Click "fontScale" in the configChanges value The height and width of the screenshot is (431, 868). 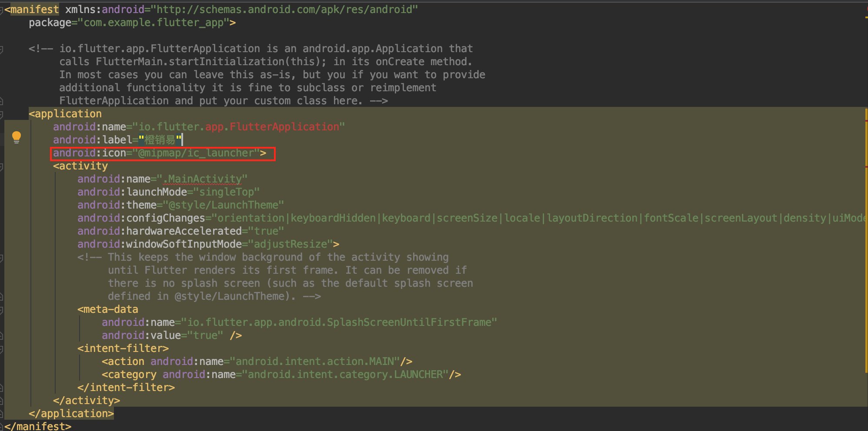point(671,218)
